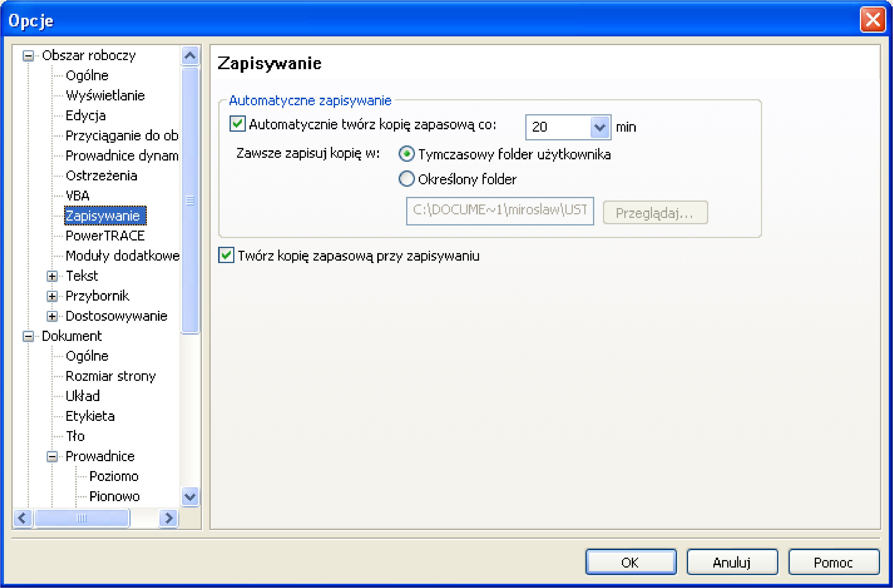
Task: Open the backup interval minutes dropdown
Action: 600,127
